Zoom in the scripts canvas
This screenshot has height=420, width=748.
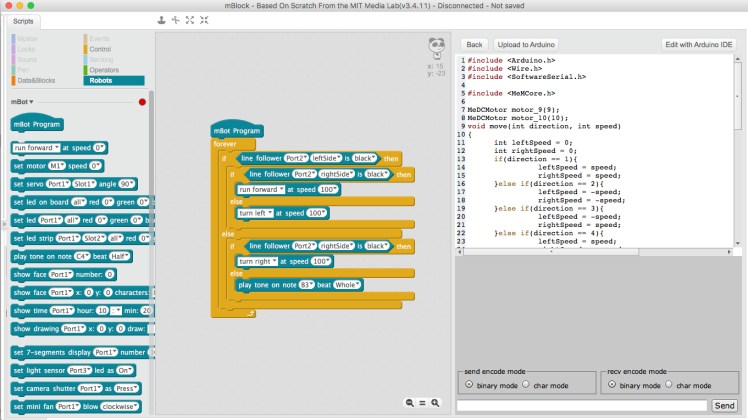tap(435, 402)
